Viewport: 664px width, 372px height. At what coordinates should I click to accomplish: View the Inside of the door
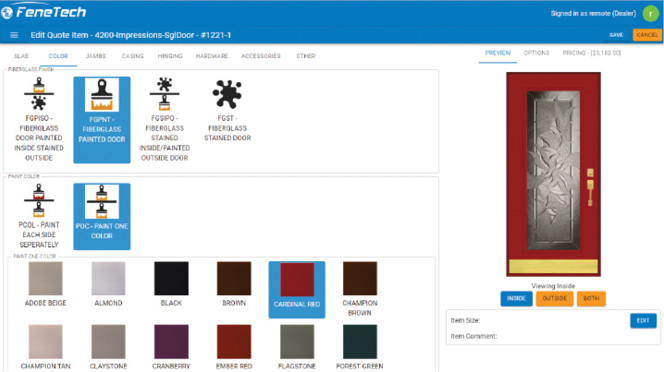[516, 298]
